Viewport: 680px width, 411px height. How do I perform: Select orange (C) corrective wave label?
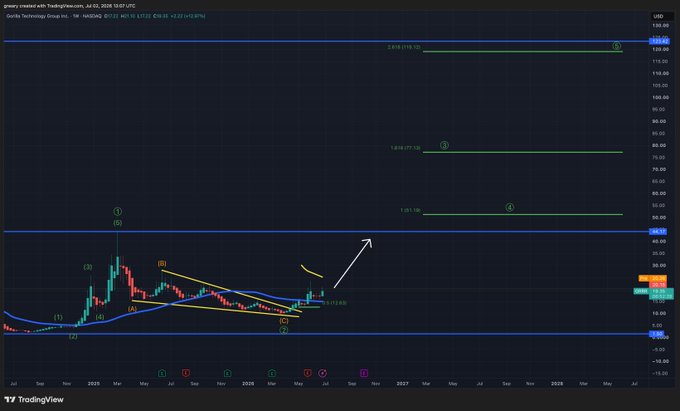(284, 321)
